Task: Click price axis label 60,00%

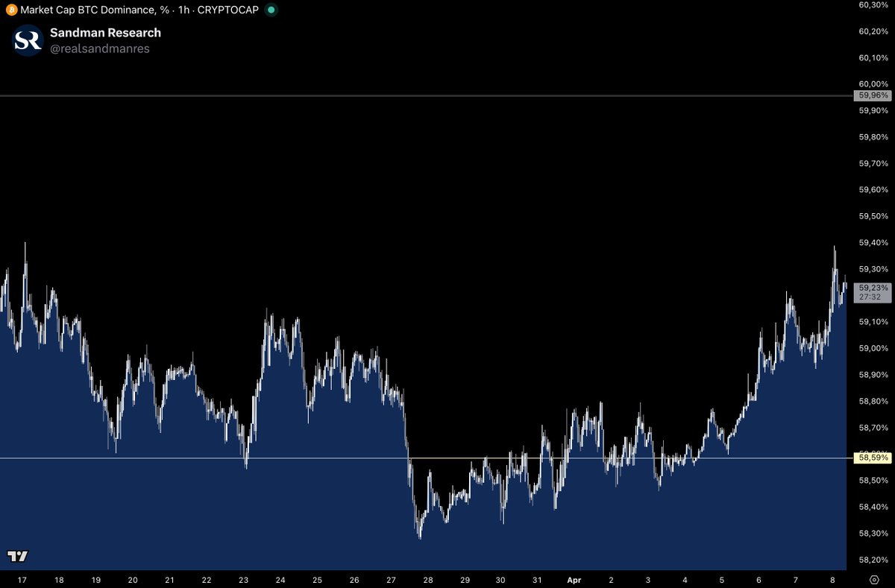Action: tap(873, 84)
